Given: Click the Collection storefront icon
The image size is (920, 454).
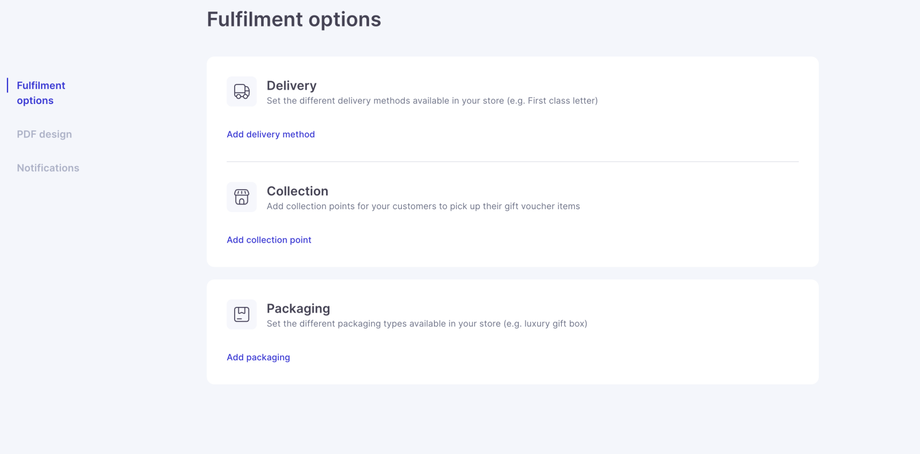Looking at the screenshot, I should pos(241,197).
